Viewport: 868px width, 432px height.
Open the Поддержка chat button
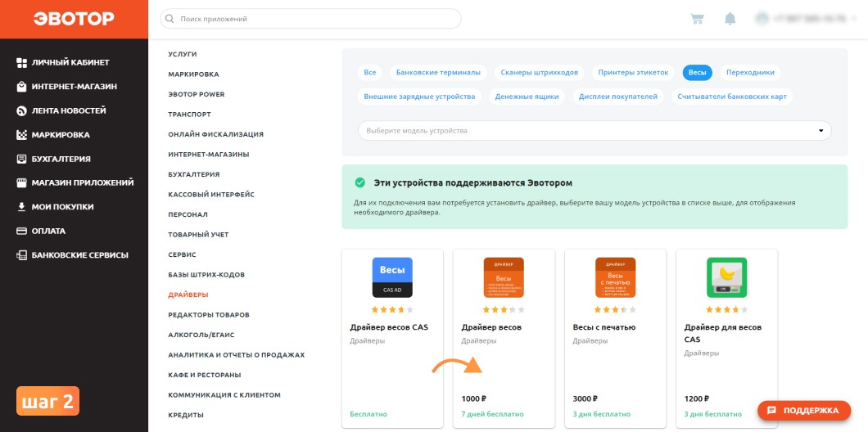coord(804,411)
